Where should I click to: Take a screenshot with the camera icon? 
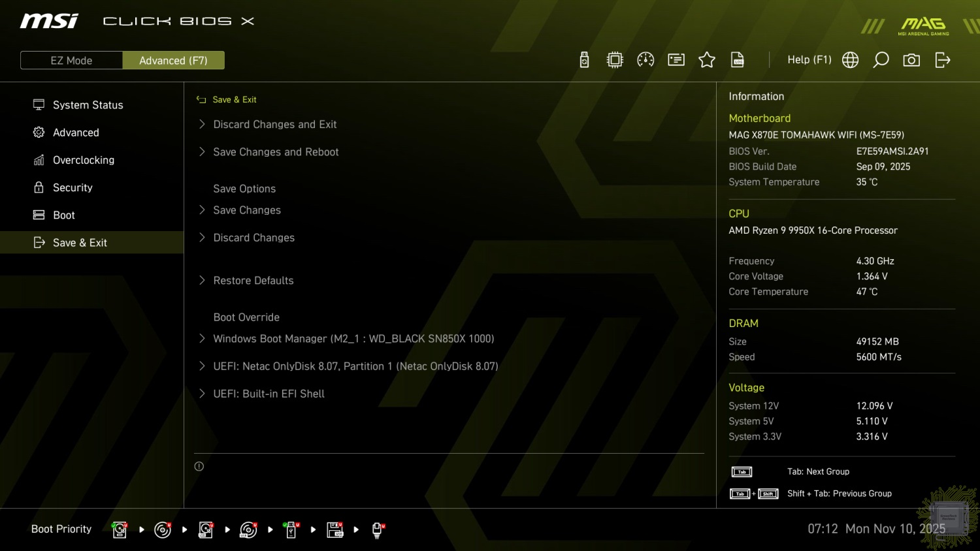911,60
